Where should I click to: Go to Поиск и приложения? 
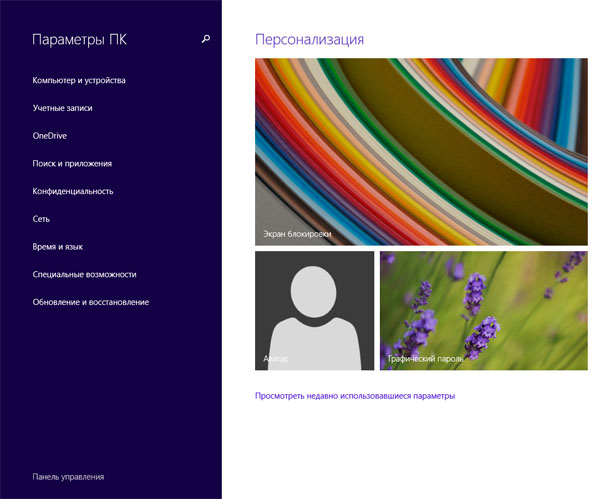click(x=72, y=163)
